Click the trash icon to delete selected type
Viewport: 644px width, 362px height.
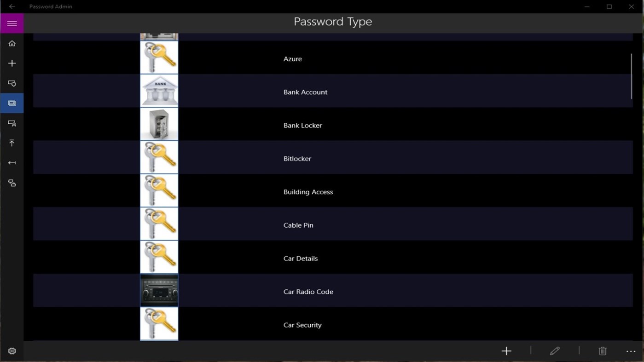tap(602, 351)
